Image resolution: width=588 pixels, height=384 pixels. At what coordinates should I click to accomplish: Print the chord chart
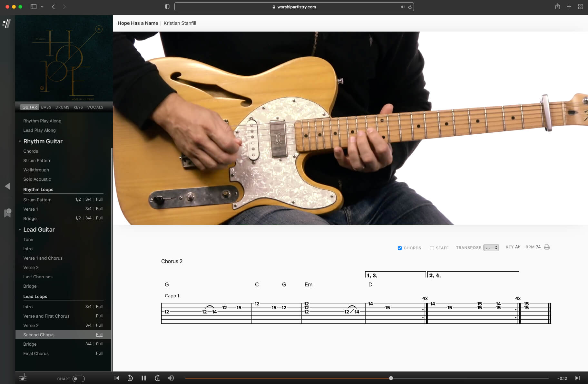(547, 247)
